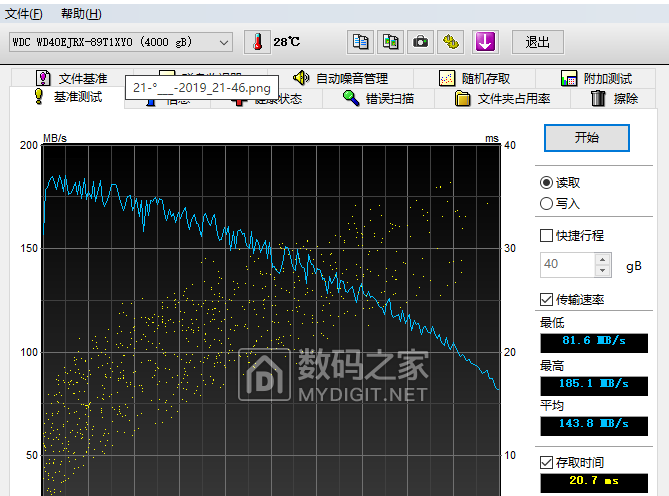Image resolution: width=669 pixels, height=496 pixels.
Task: Click the speaker icon of 自动噪音管理
Action: click(x=301, y=78)
